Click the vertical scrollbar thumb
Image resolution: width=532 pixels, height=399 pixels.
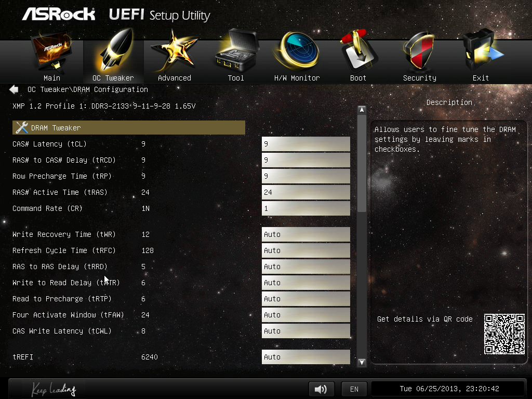click(x=362, y=163)
